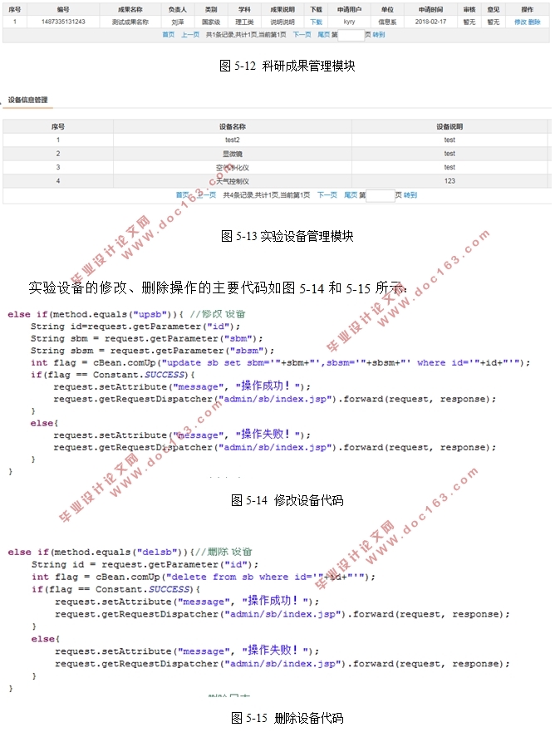Click 转到 in the achievement table pager
560x737 pixels.
(x=379, y=35)
